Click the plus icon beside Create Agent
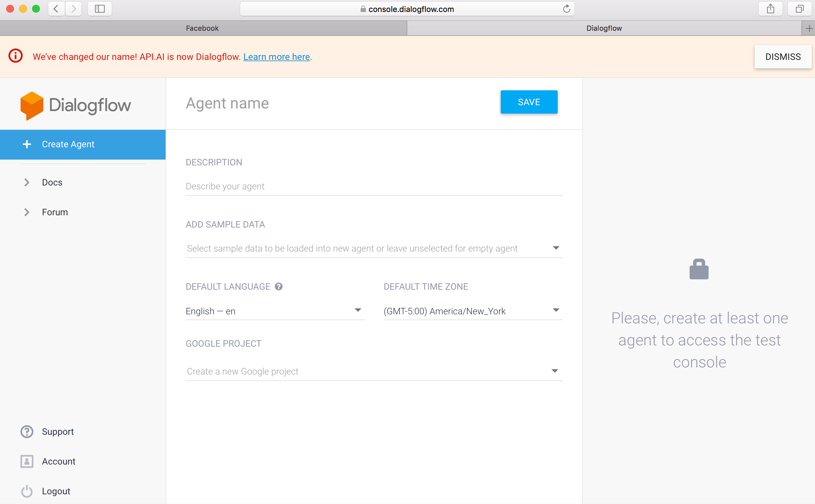 pyautogui.click(x=27, y=144)
